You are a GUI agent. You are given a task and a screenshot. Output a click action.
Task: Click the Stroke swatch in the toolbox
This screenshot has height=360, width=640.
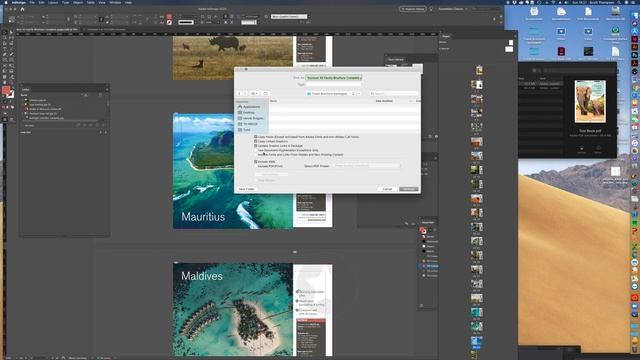click(11, 94)
